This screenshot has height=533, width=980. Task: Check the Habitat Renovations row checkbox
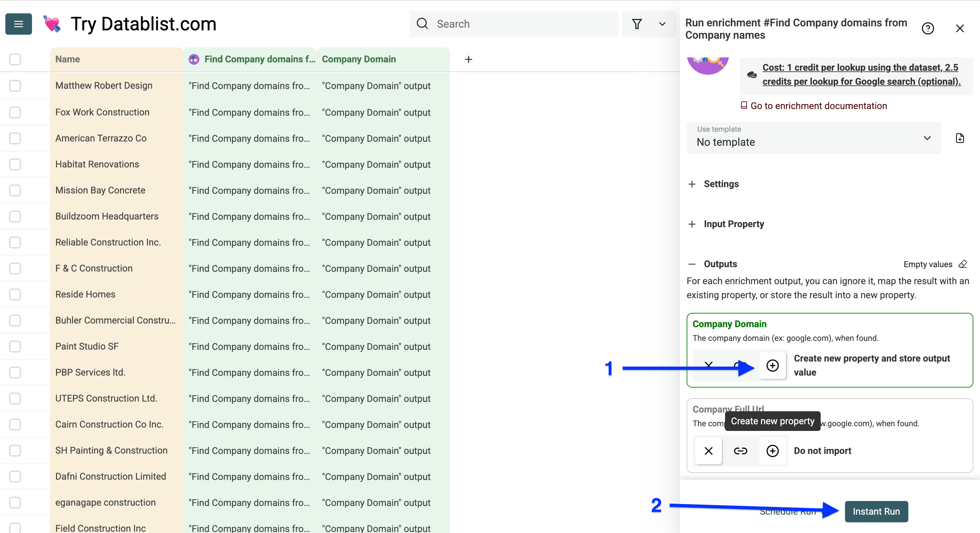point(15,164)
